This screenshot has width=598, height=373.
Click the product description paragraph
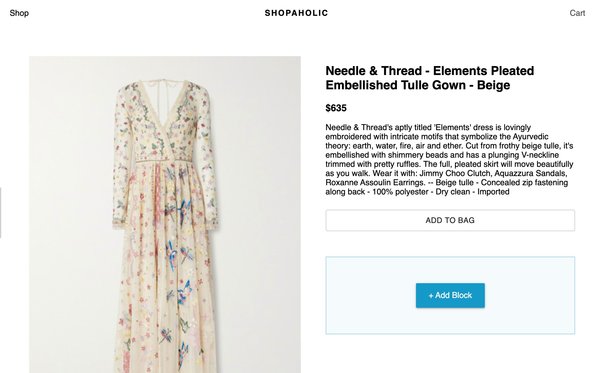449,159
